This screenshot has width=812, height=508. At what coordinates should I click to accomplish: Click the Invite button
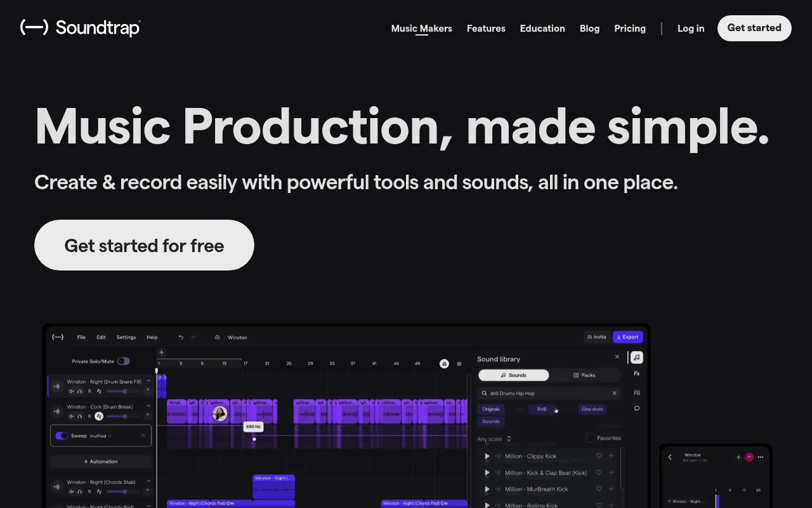click(x=596, y=337)
